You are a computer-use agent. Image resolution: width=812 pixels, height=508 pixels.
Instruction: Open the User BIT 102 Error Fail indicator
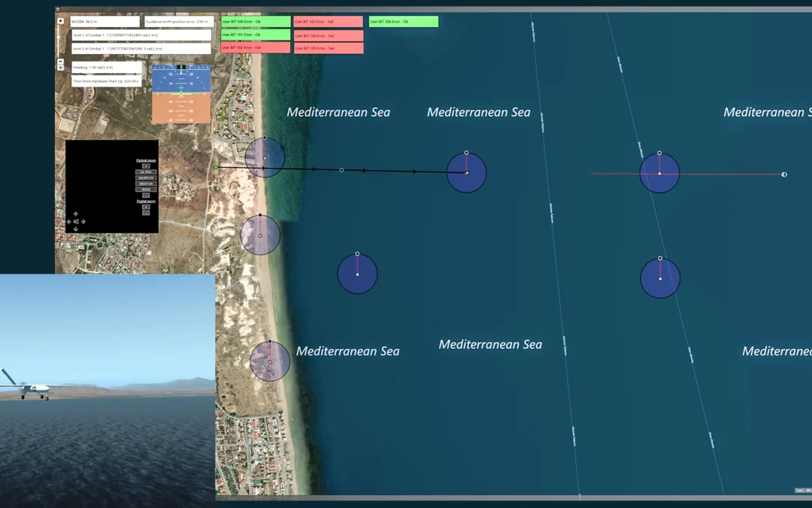[x=256, y=47]
